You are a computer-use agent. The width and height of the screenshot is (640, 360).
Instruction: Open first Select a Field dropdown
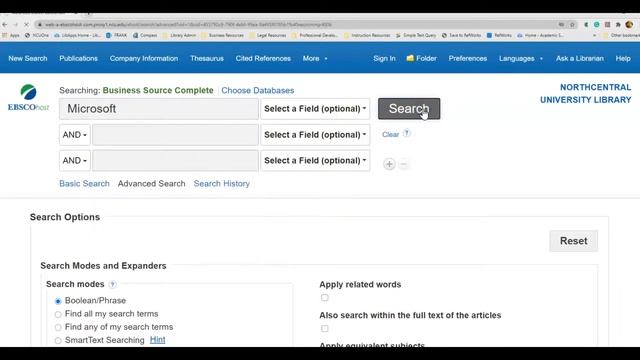click(315, 109)
